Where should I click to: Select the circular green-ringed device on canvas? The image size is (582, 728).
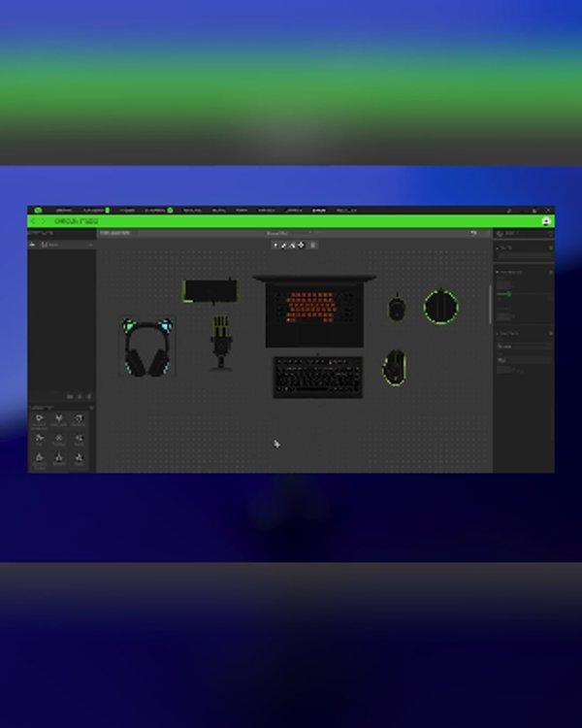[441, 307]
